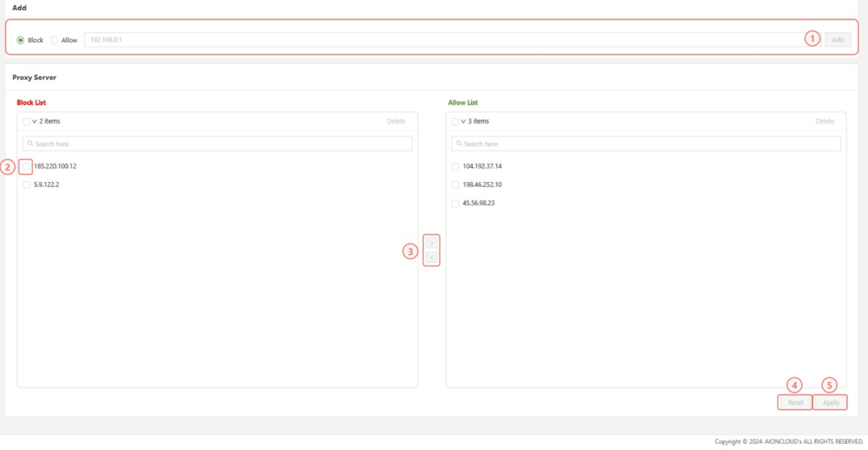This screenshot has height=450, width=868.
Task: Toggle select-all checkbox in Block List
Action: coord(26,122)
